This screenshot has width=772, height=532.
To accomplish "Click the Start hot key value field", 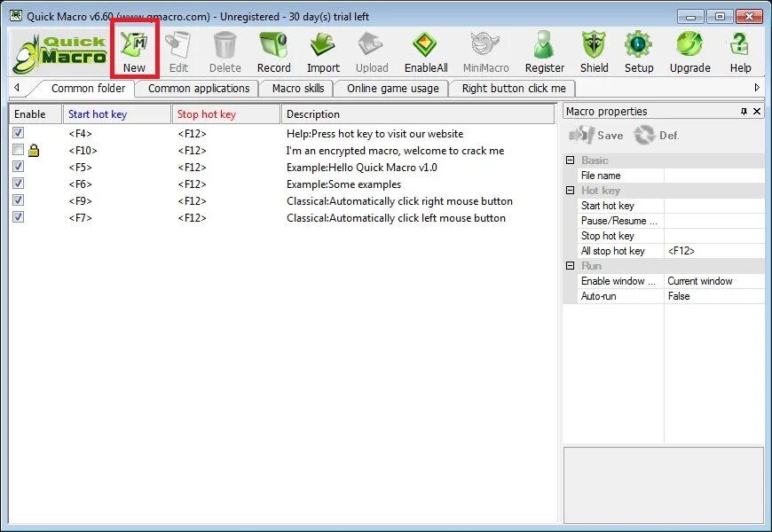I will [714, 205].
